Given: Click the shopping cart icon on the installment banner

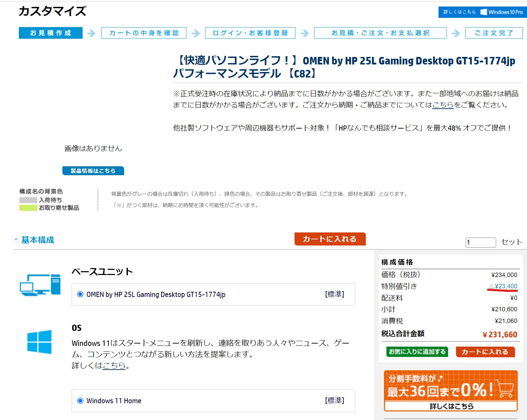Looking at the screenshot, I should click(x=505, y=389).
